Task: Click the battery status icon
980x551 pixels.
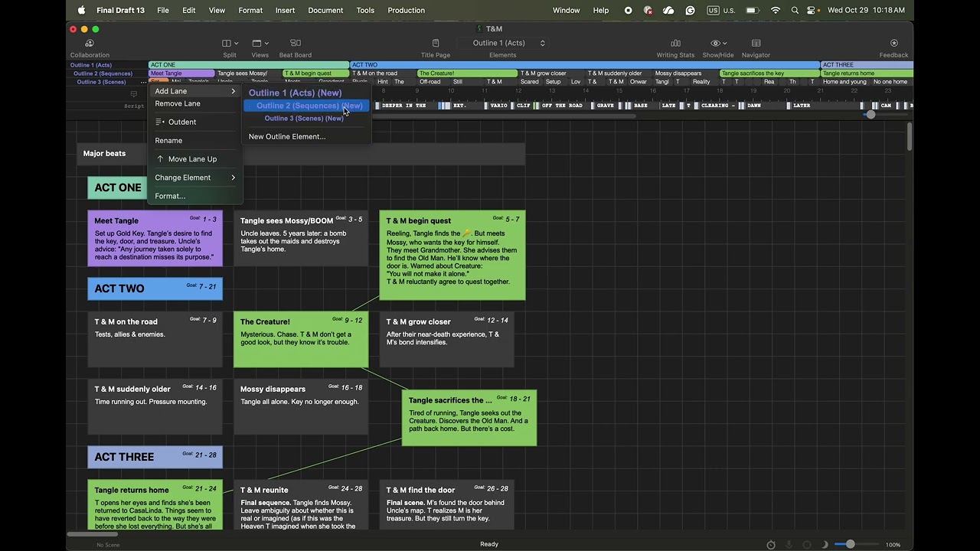Action: [752, 10]
